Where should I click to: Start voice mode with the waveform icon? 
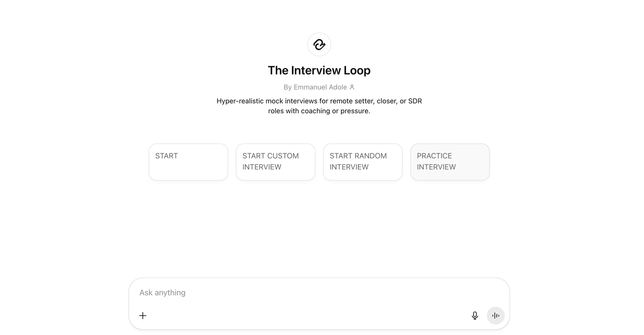click(x=495, y=316)
